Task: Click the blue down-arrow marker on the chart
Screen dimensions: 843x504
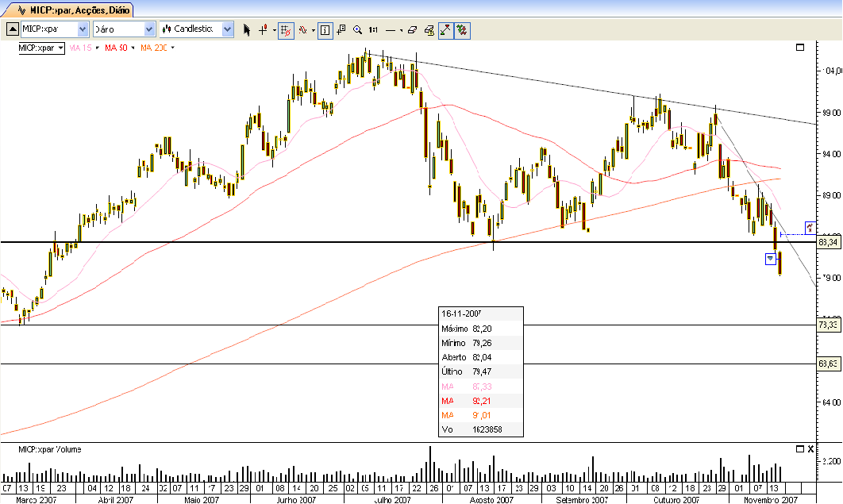Action: (771, 259)
